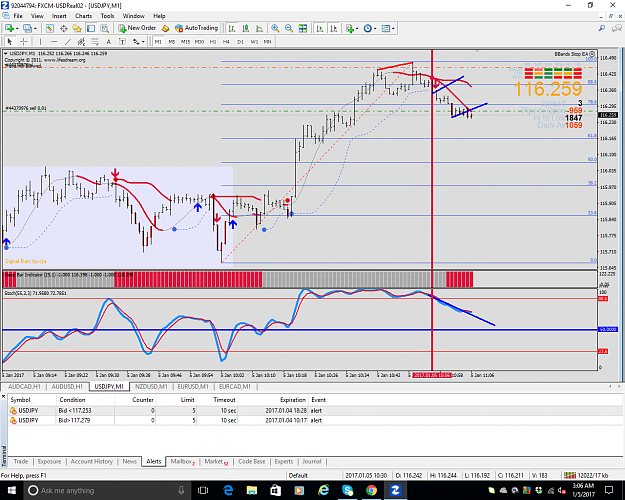Select the Fibonacci retracement tool
The width and height of the screenshot is (625, 500).
95,41
